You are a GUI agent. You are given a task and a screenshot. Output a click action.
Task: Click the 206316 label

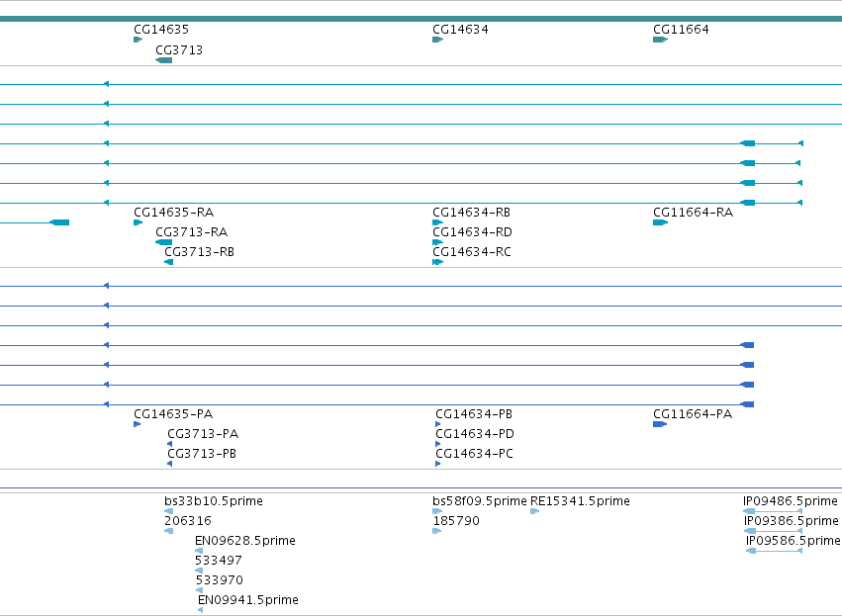(x=188, y=520)
